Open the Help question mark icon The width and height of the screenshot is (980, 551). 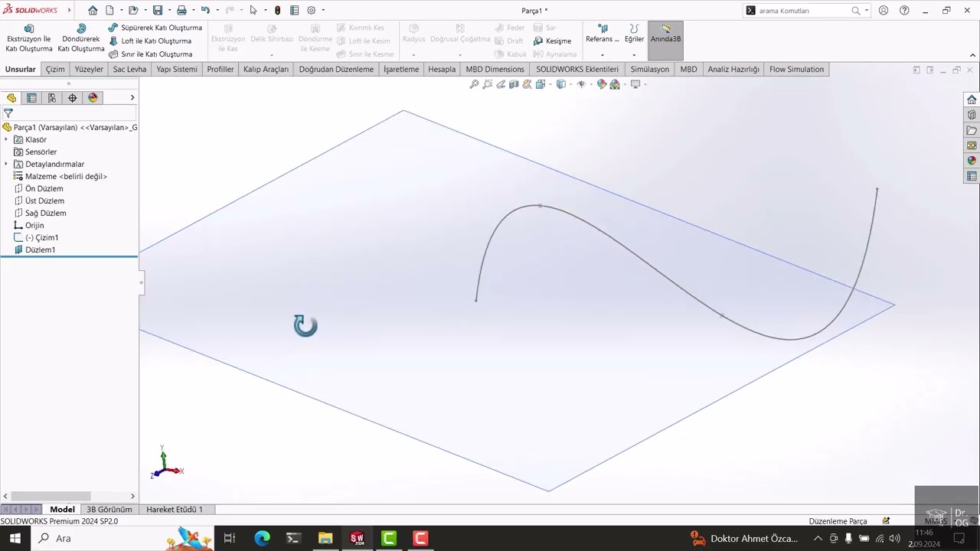tap(904, 11)
